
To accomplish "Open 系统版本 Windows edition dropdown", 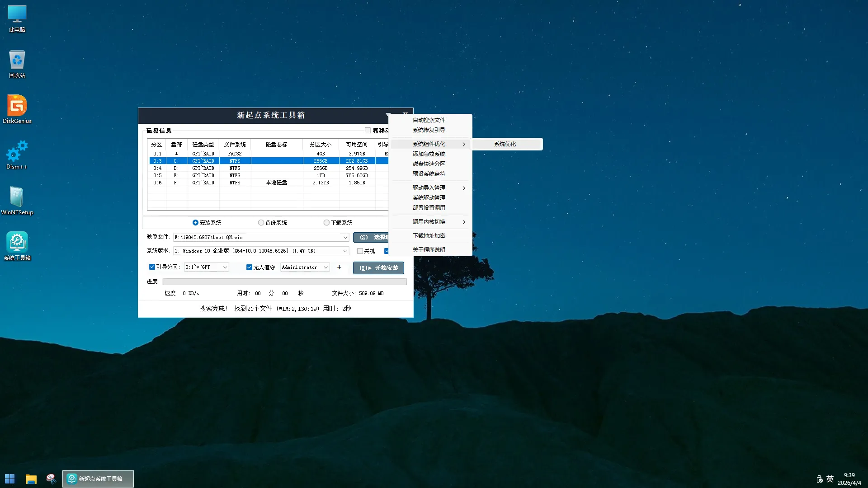I will click(345, 251).
